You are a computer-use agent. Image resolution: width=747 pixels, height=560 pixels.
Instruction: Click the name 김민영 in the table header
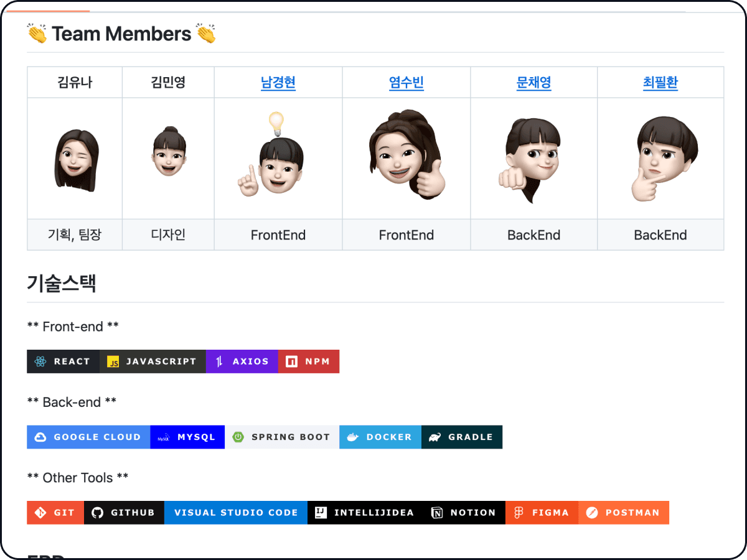point(168,82)
